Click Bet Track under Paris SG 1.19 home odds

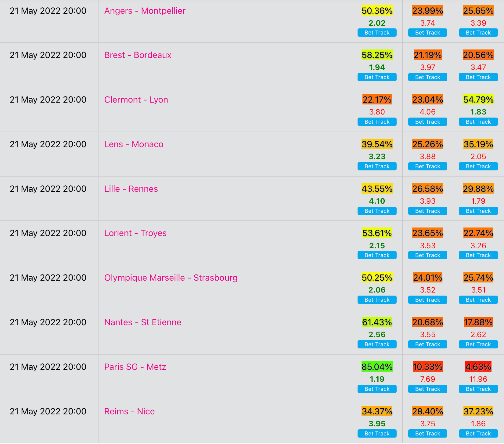[x=377, y=389]
